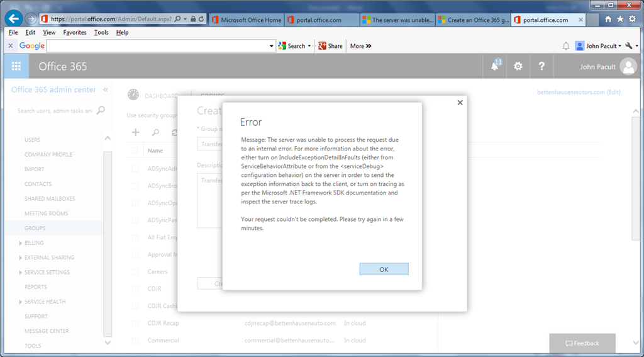
Task: Close the Google toolbar with X
Action: [x=11, y=46]
